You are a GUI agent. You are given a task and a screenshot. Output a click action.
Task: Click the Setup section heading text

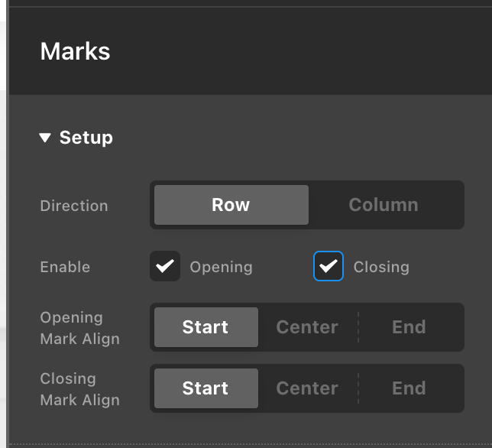click(86, 138)
